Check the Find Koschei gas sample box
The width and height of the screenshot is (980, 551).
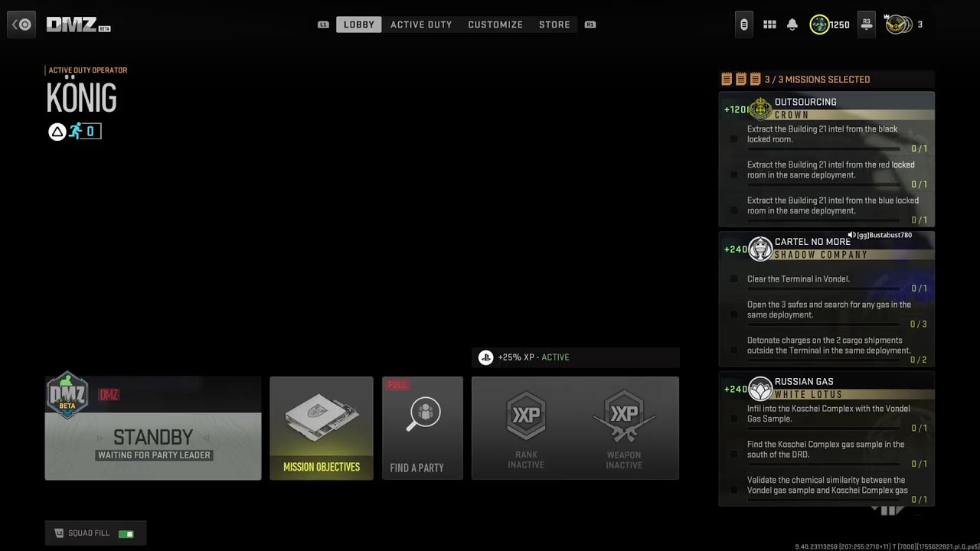pos(733,455)
